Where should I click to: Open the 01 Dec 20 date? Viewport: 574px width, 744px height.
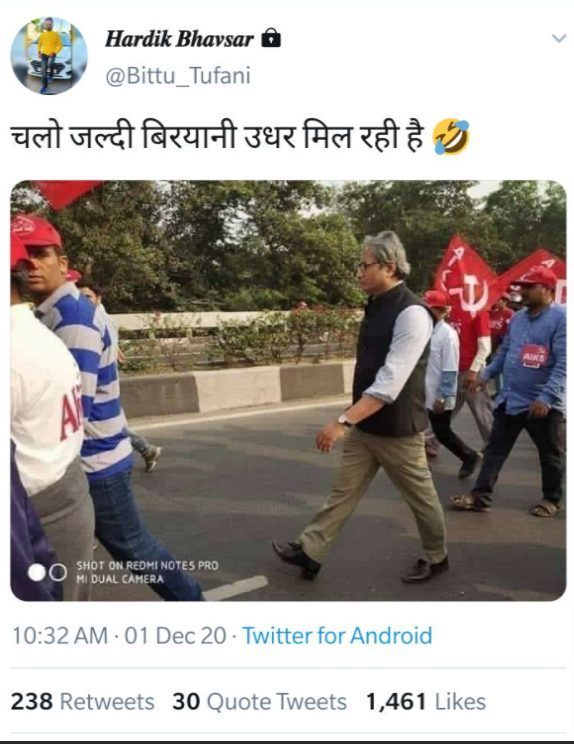(x=176, y=636)
